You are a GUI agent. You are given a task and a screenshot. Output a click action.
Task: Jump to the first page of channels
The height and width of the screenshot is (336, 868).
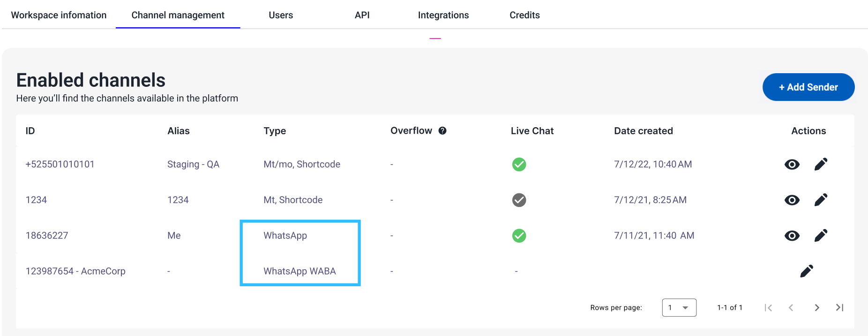click(768, 307)
